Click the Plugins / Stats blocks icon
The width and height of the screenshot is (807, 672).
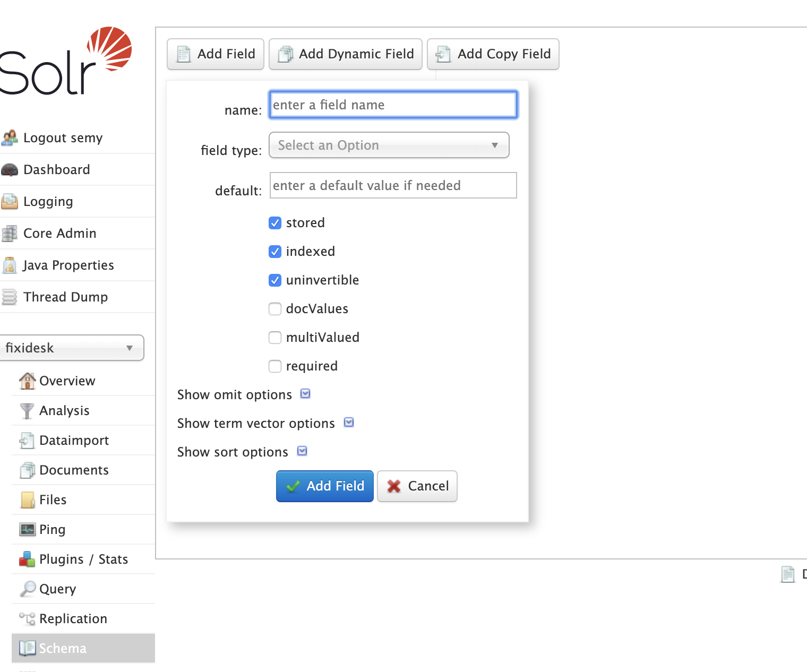point(27,559)
